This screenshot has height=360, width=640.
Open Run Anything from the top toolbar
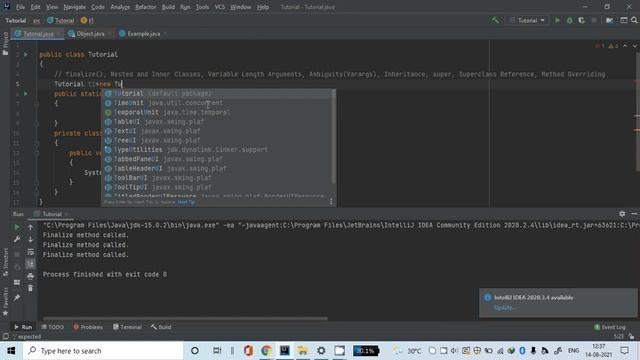624,20
